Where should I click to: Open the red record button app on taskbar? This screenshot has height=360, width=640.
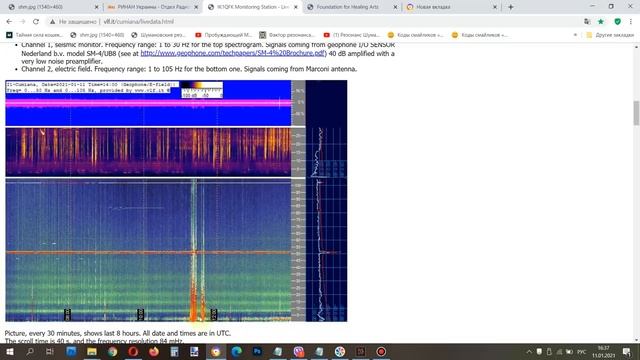[x=381, y=351]
